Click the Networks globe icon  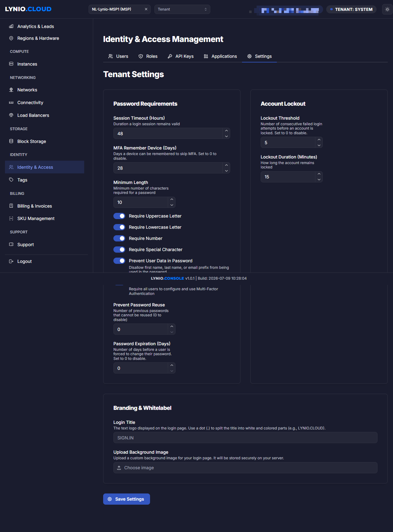coord(11,90)
